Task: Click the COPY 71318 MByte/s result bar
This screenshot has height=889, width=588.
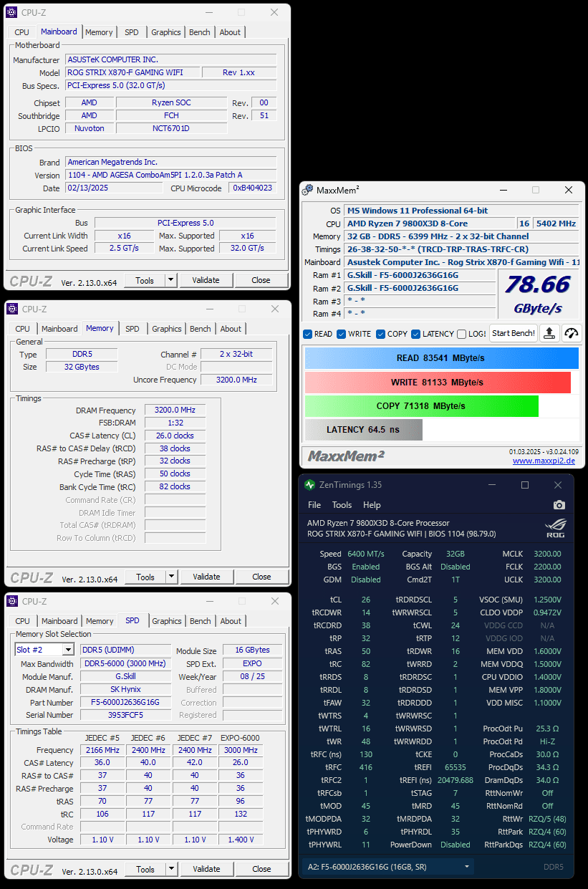Action: pos(421,406)
